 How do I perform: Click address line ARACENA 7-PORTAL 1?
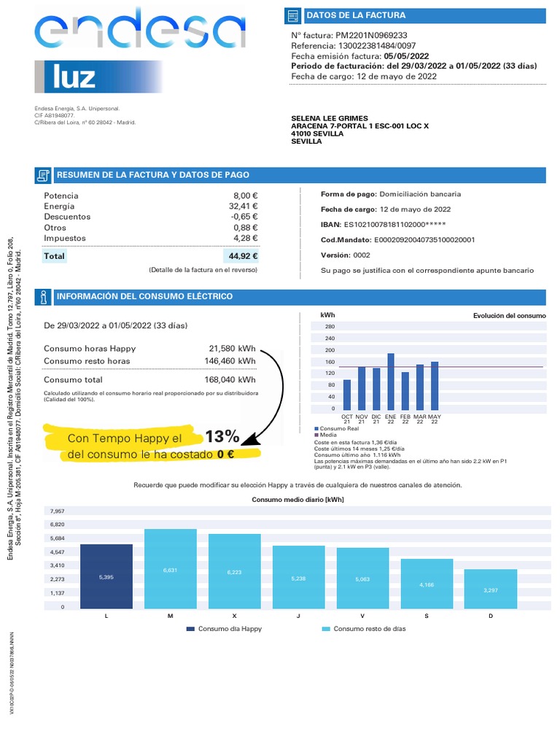(x=359, y=126)
